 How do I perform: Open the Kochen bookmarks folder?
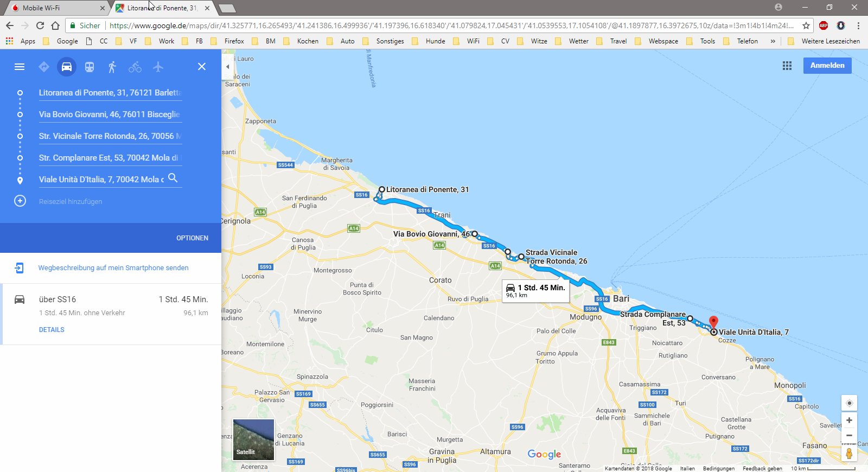pos(301,41)
